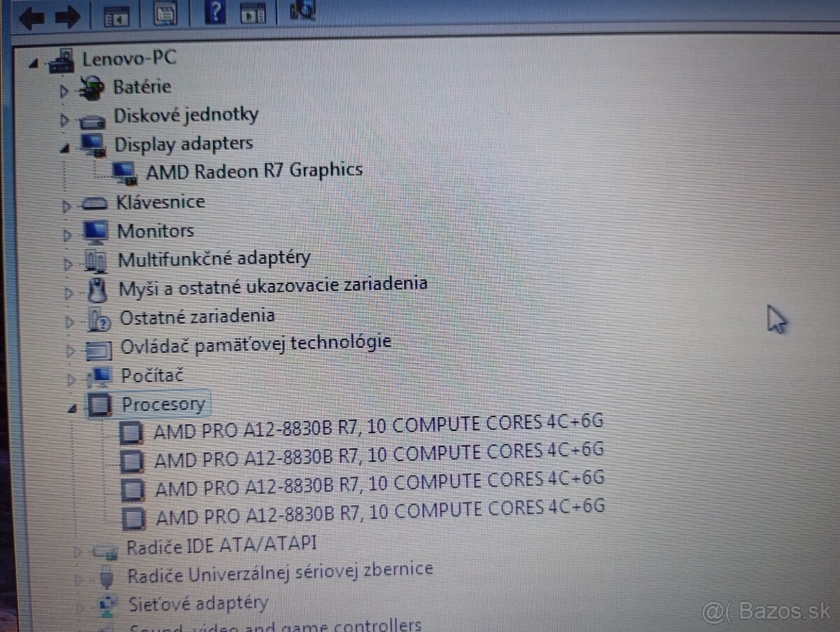The image size is (840, 632).
Task: Select the Batérie label
Action: [142, 87]
